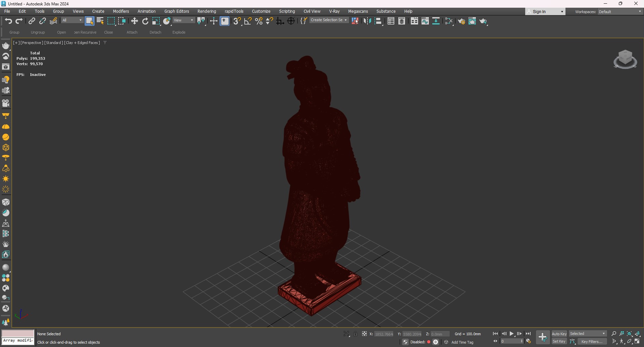Screen dimensions: 644x347
Task: Open the Scene Explorer toggle
Action: [x=391, y=21]
